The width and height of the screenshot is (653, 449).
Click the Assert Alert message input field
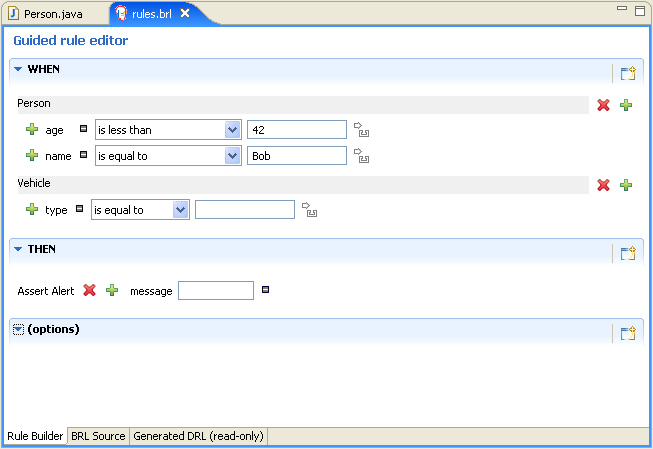216,290
